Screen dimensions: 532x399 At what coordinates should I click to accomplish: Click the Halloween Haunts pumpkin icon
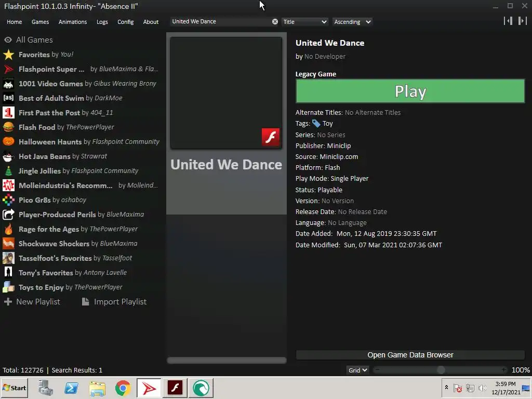click(8, 141)
